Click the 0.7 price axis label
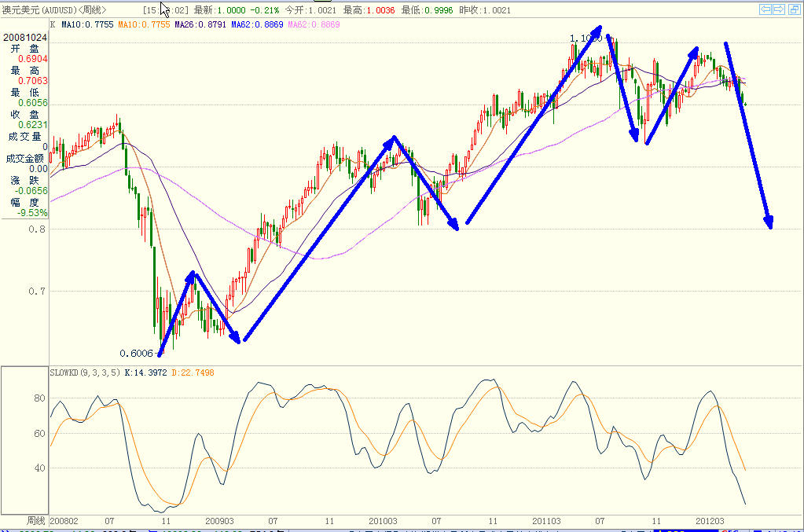The height and width of the screenshot is (532, 804). [37, 292]
